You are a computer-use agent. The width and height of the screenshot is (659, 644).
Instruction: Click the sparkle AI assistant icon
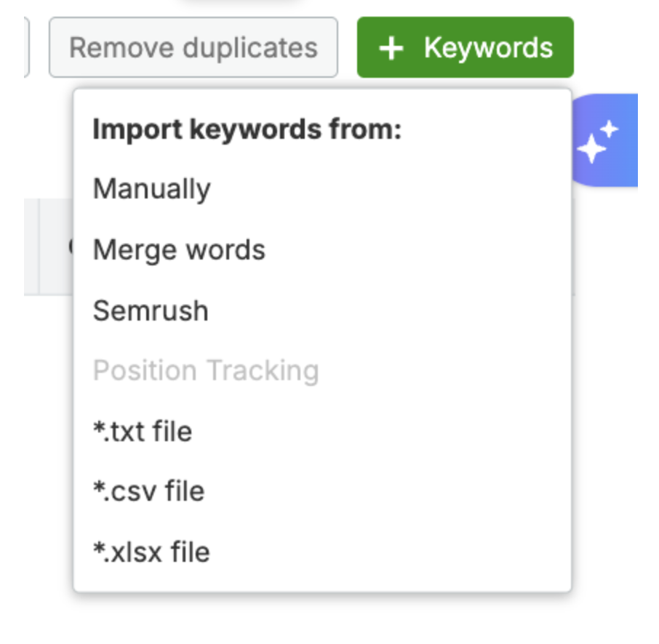598,141
